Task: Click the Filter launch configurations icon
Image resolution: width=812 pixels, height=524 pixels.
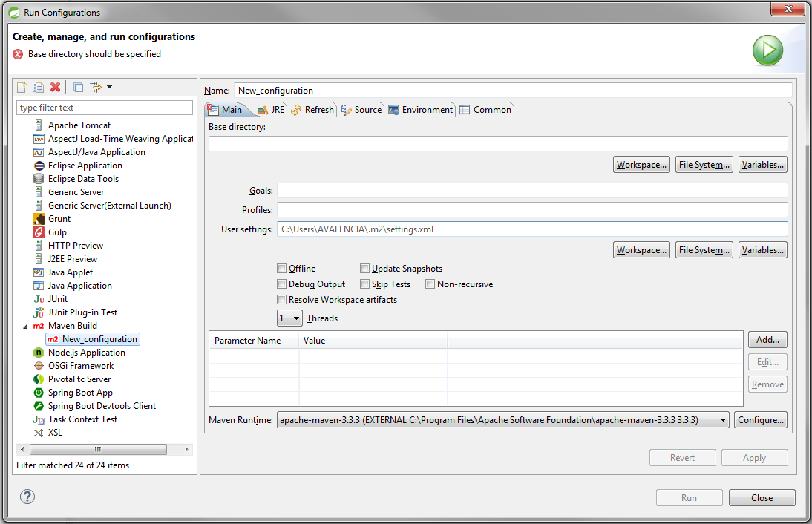Action: (x=95, y=87)
